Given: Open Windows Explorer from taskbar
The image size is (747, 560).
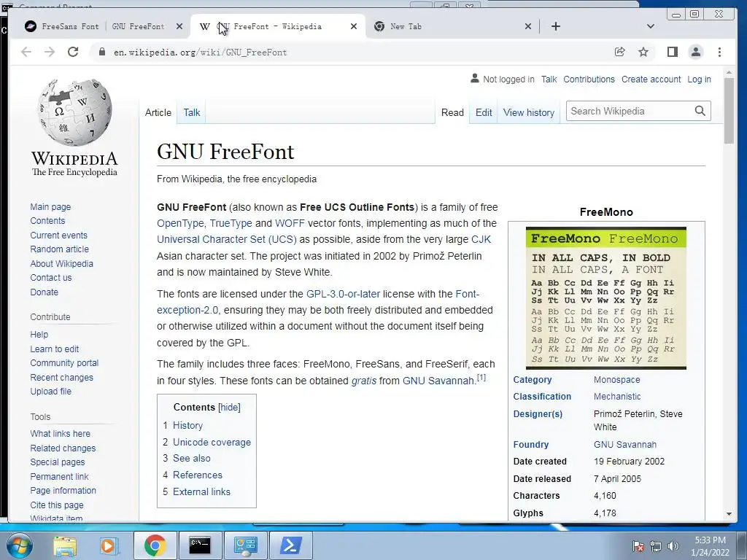Looking at the screenshot, I should coord(64,545).
